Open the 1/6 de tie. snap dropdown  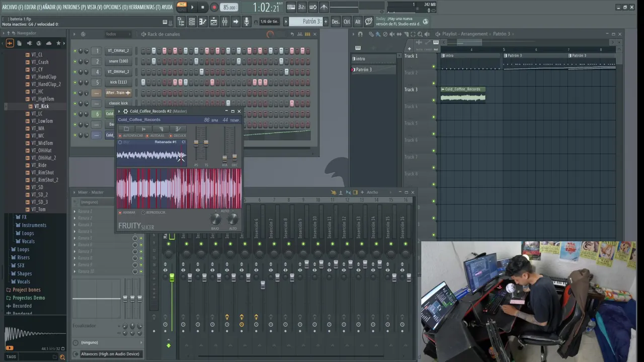click(x=269, y=22)
